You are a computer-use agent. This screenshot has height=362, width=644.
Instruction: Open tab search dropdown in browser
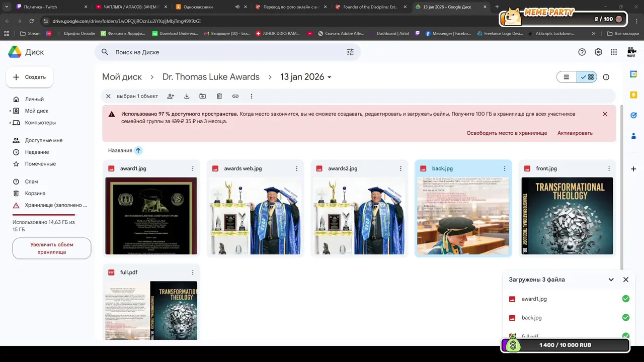[x=7, y=7]
